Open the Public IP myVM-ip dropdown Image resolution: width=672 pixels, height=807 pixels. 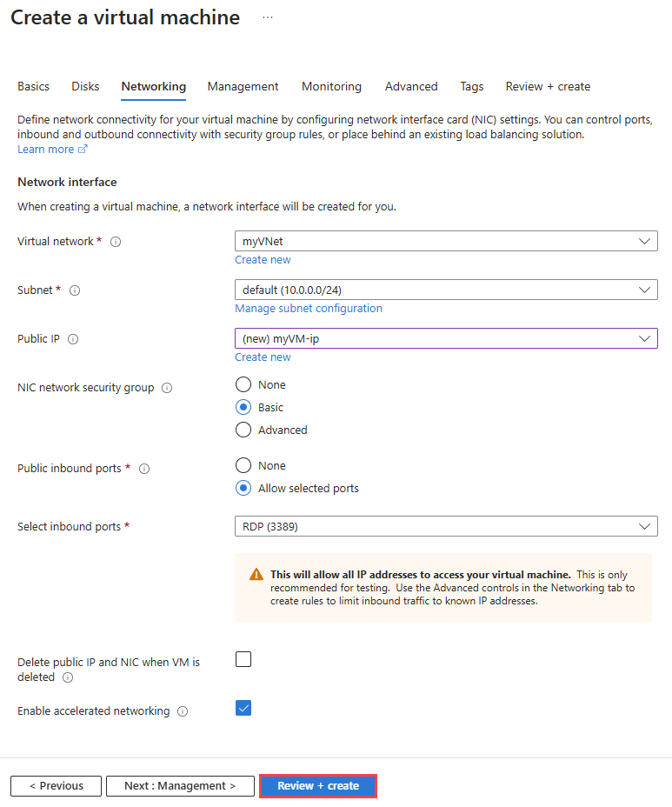(x=446, y=338)
